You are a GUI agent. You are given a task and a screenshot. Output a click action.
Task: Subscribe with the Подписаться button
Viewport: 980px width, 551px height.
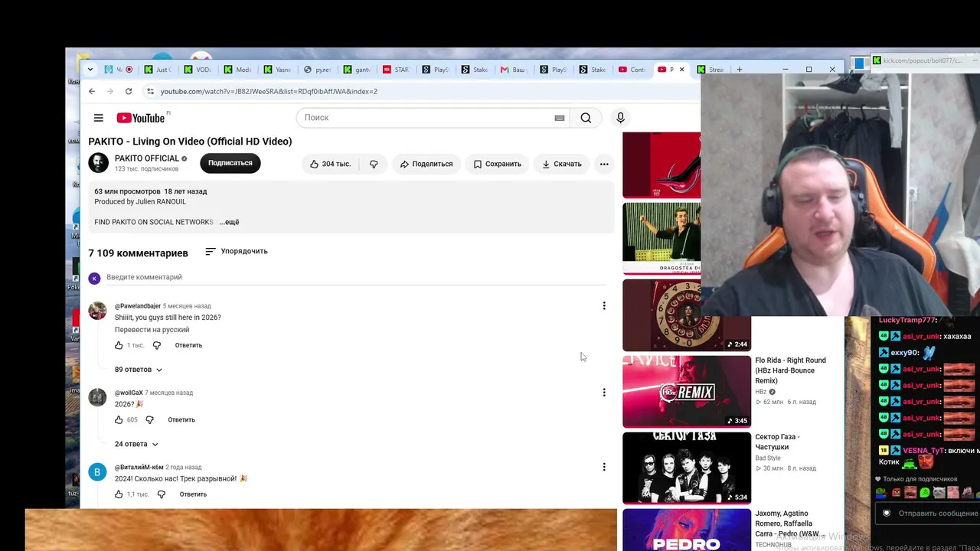230,163
